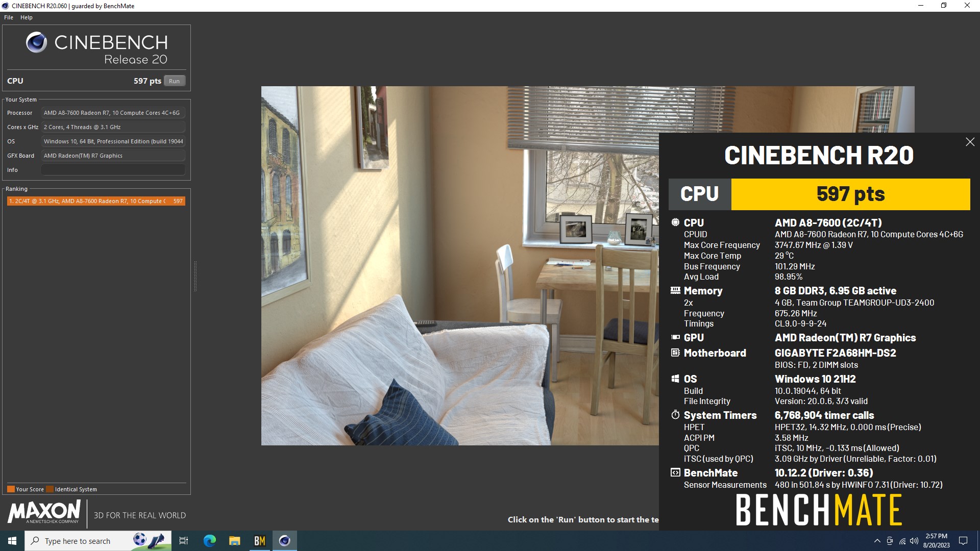Click '6,768,904 timer calls' text

click(x=824, y=415)
